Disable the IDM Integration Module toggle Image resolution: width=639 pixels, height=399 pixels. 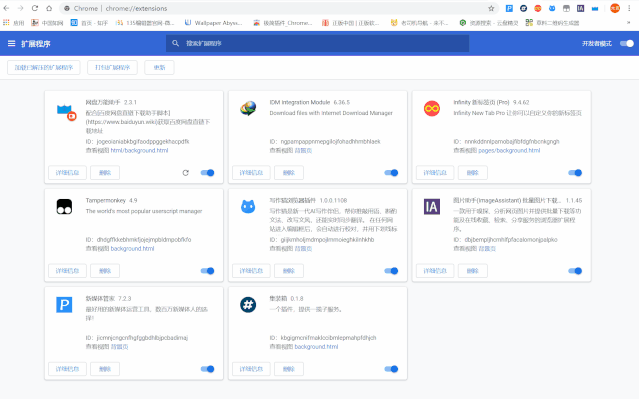391,173
